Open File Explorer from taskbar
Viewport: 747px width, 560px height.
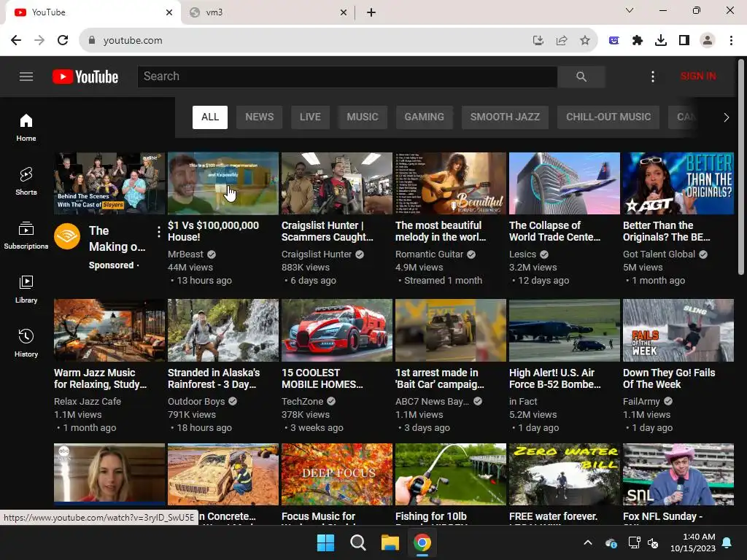tap(390, 542)
